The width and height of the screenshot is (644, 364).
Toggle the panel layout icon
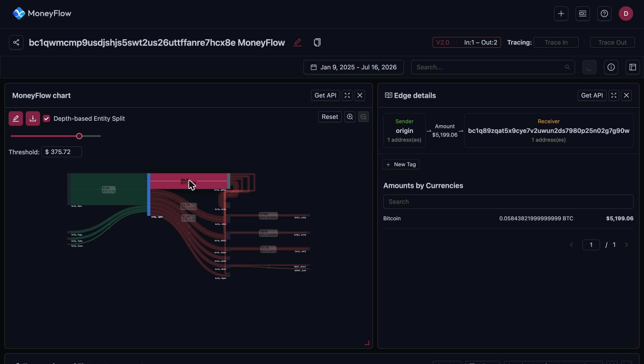tap(633, 67)
